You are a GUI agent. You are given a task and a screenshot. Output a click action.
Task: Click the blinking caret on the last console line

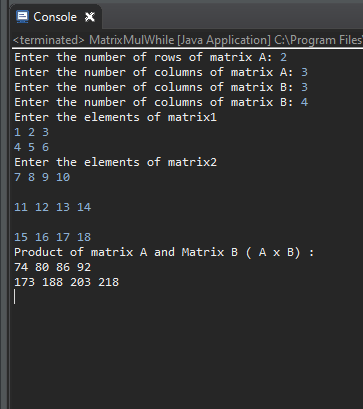coord(14,297)
